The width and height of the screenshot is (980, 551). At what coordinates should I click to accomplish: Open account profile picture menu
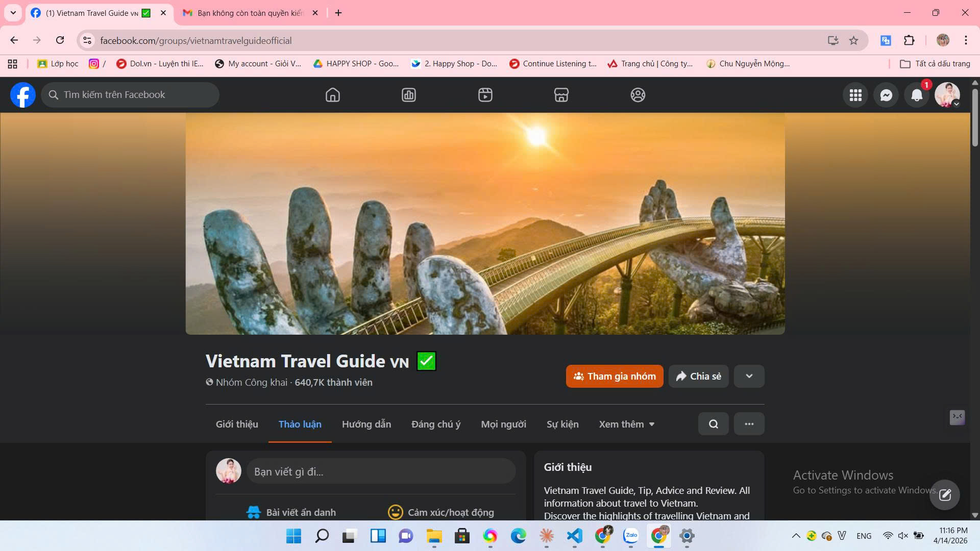point(947,95)
